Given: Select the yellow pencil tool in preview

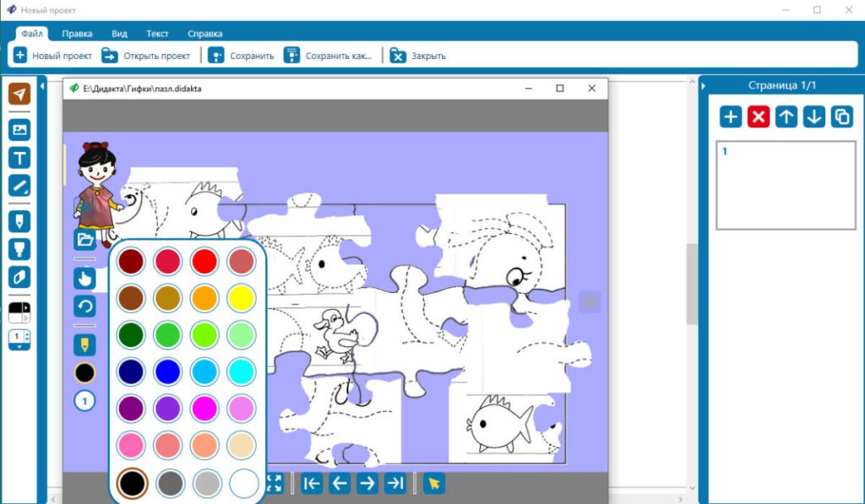Looking at the screenshot, I should tap(84, 345).
